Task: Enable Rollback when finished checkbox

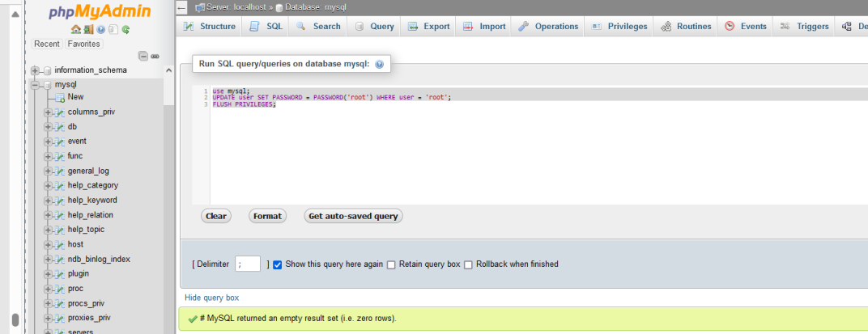Action: (468, 265)
